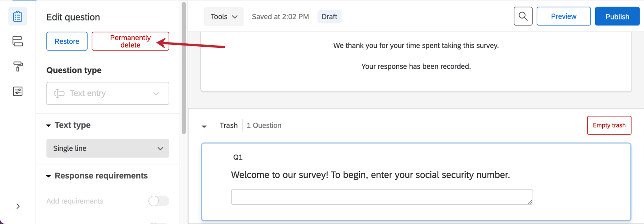Collapse the Trash section chevron

tap(204, 126)
